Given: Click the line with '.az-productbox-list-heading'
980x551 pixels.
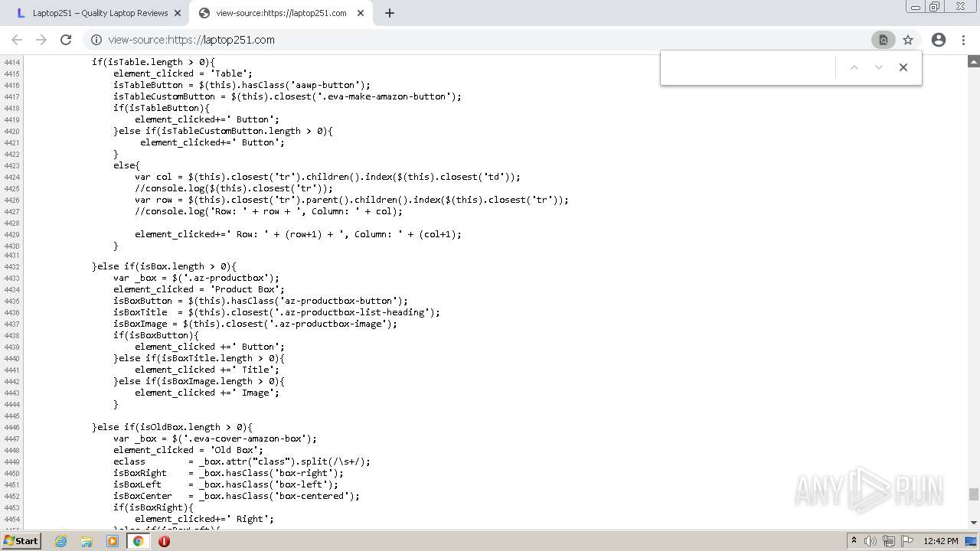Looking at the screenshot, I should point(276,312).
